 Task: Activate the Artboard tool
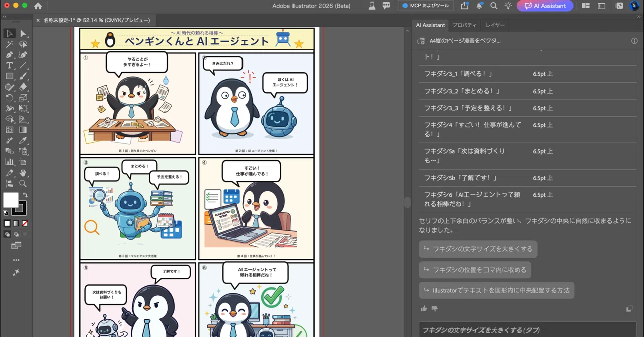pos(23,162)
